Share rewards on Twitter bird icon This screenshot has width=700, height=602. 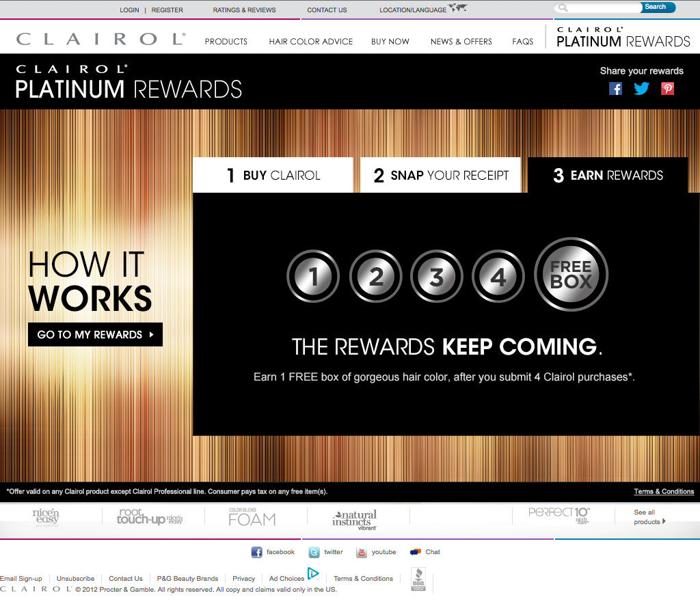coord(641,88)
